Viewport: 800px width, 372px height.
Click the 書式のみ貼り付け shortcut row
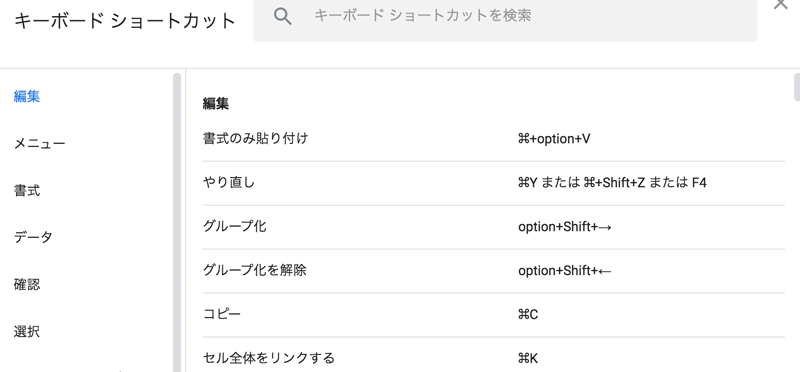coord(493,139)
